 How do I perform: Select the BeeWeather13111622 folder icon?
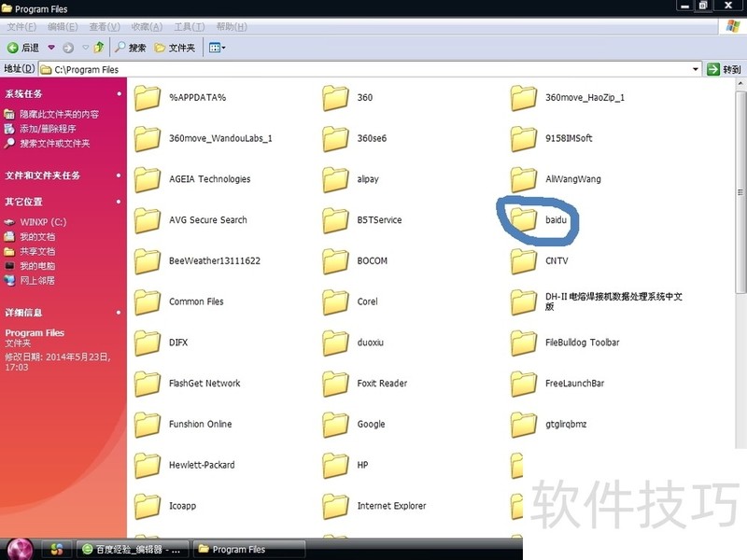click(x=148, y=262)
